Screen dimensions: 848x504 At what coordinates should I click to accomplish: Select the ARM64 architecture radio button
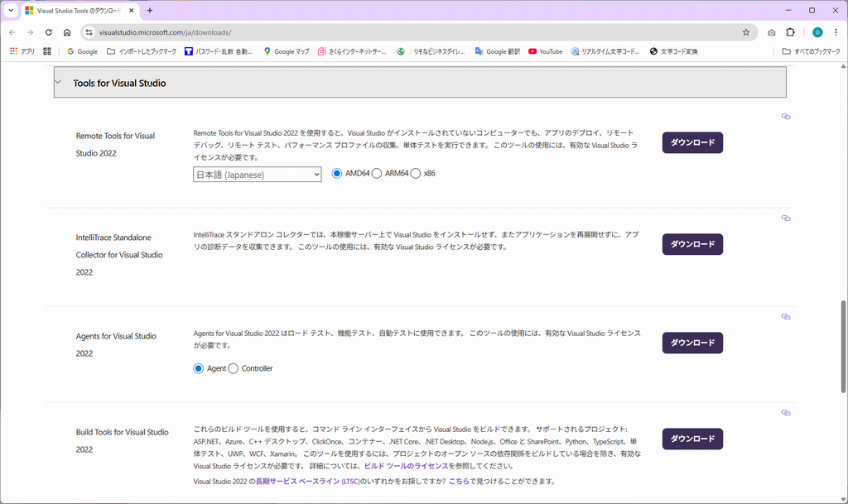[x=378, y=174]
